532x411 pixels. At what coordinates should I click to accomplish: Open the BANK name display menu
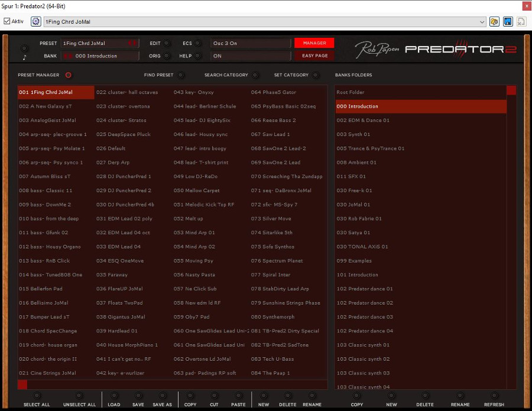coord(99,56)
